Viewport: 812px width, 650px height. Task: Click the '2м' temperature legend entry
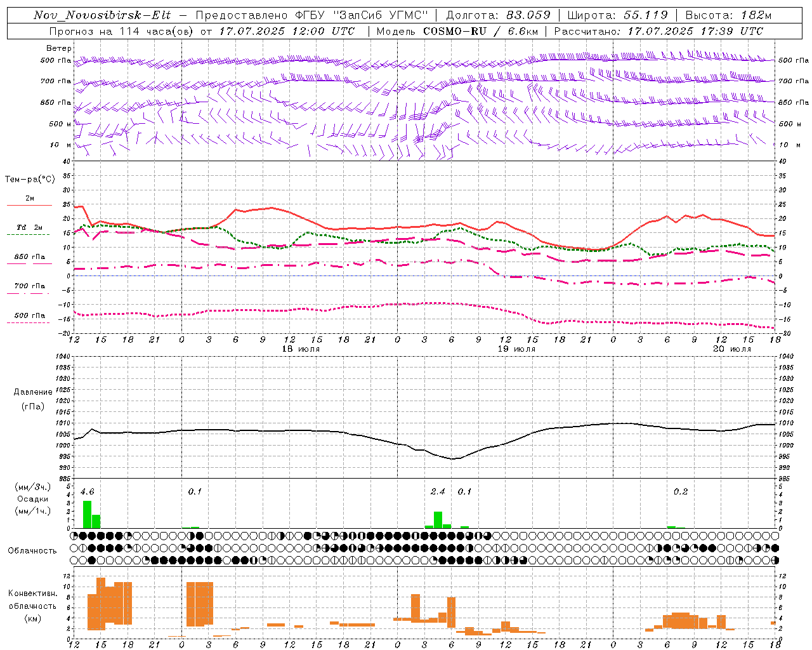click(30, 199)
